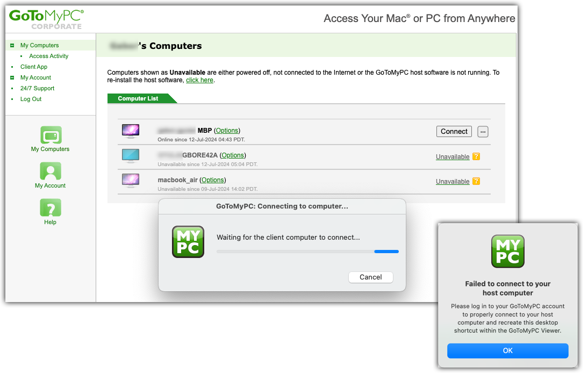Connect to the MBP computer

454,132
